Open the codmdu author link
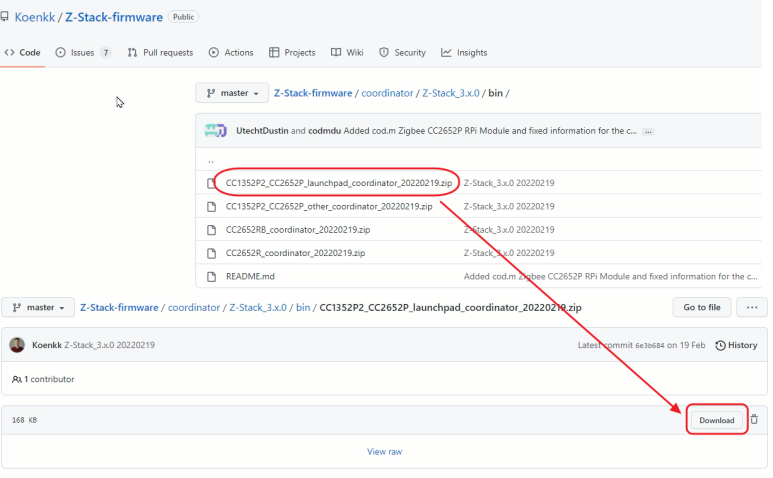This screenshot has width=773, height=478. (x=324, y=131)
